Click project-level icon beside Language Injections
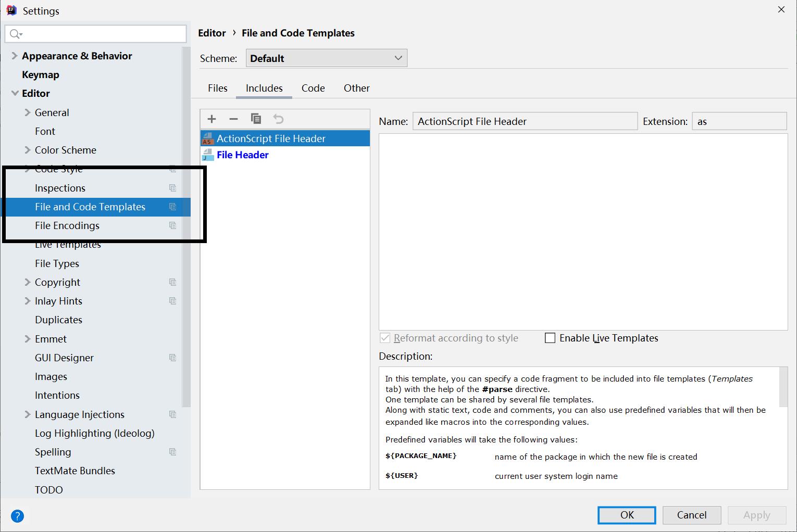This screenshot has width=797, height=532. [173, 414]
